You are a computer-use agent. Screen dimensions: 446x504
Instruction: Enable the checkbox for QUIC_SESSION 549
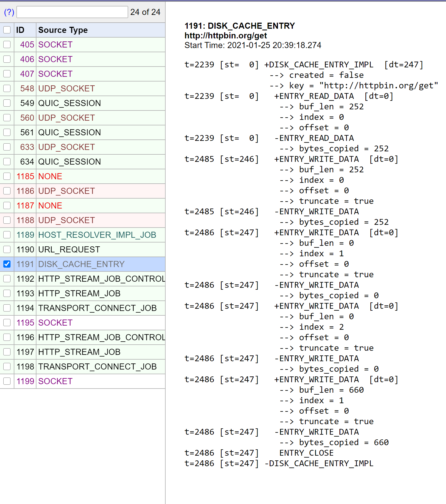7,103
